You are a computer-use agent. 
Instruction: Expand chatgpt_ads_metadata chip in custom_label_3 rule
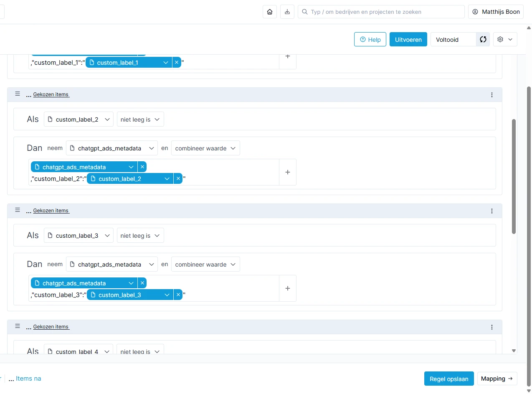click(132, 283)
